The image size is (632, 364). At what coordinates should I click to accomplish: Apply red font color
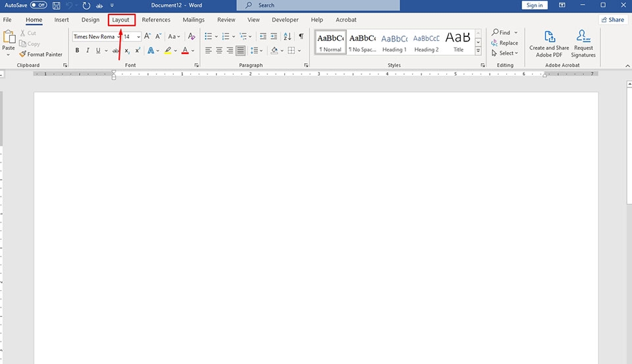185,51
